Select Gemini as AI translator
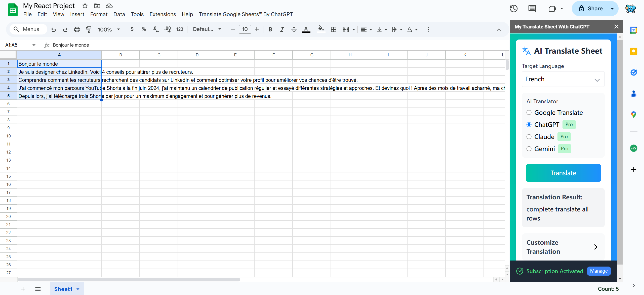The height and width of the screenshot is (295, 644). pyautogui.click(x=529, y=149)
